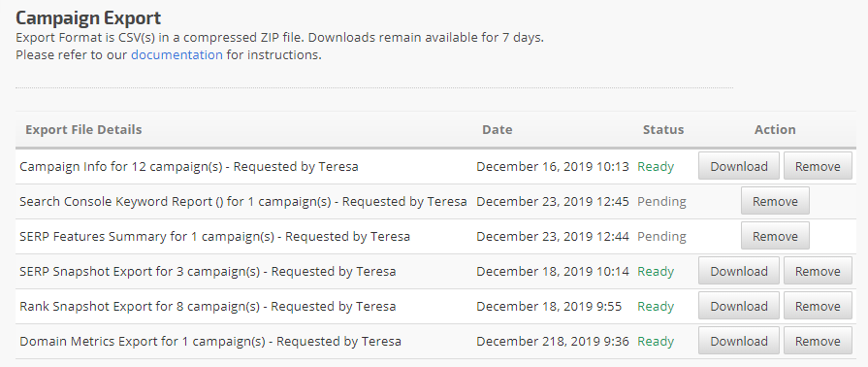Click the Ready status of Rank Snapshot Export
868x367 pixels.
point(656,306)
